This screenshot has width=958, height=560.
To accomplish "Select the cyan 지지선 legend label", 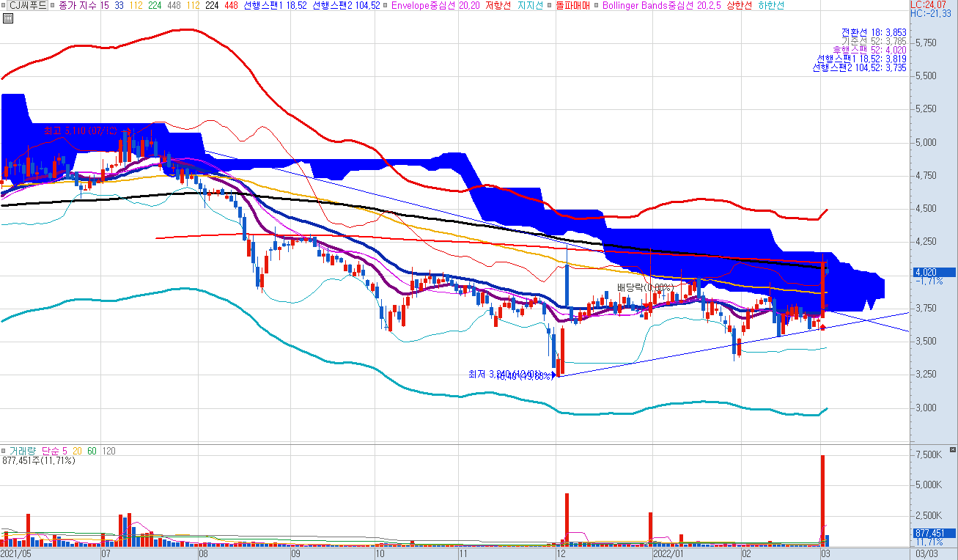I will (530, 5).
